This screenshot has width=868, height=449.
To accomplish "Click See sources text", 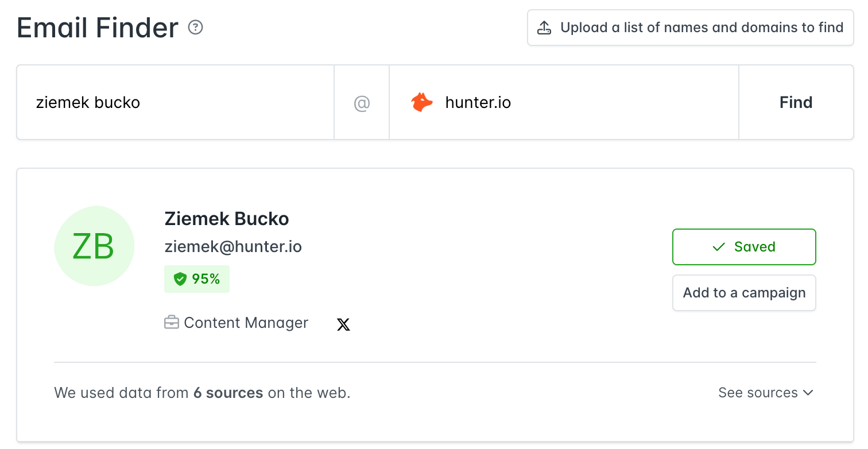I will (758, 393).
